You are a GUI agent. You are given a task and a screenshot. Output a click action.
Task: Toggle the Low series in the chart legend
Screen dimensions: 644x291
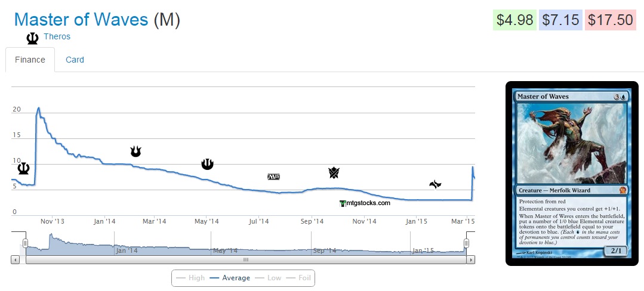[268, 278]
